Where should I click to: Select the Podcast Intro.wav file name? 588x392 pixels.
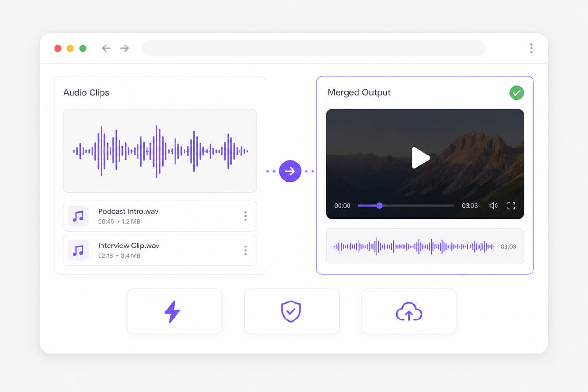[x=128, y=211]
